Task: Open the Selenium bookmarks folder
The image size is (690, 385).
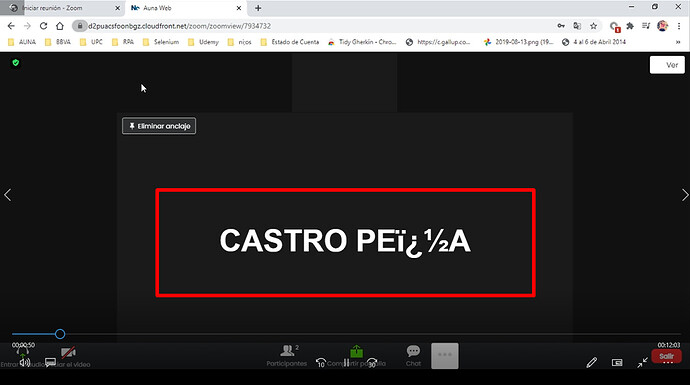Action: click(x=161, y=42)
